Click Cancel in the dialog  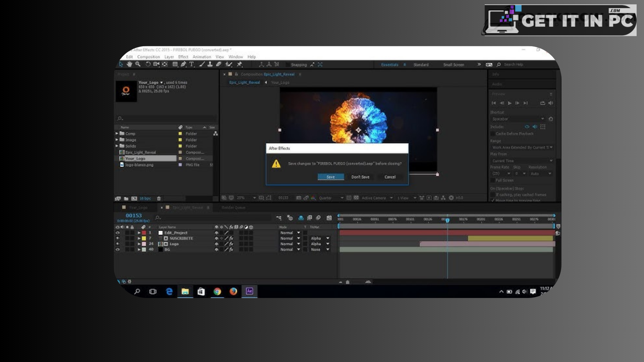390,177
